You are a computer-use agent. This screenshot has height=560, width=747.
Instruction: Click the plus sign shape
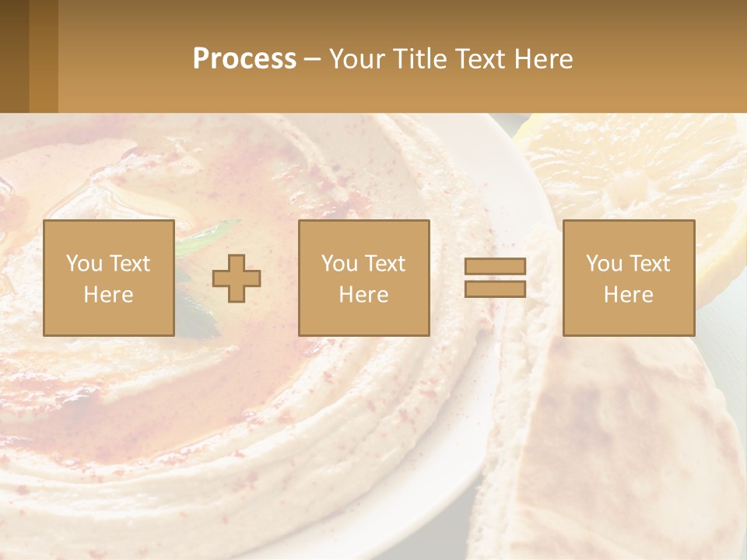coord(237,278)
